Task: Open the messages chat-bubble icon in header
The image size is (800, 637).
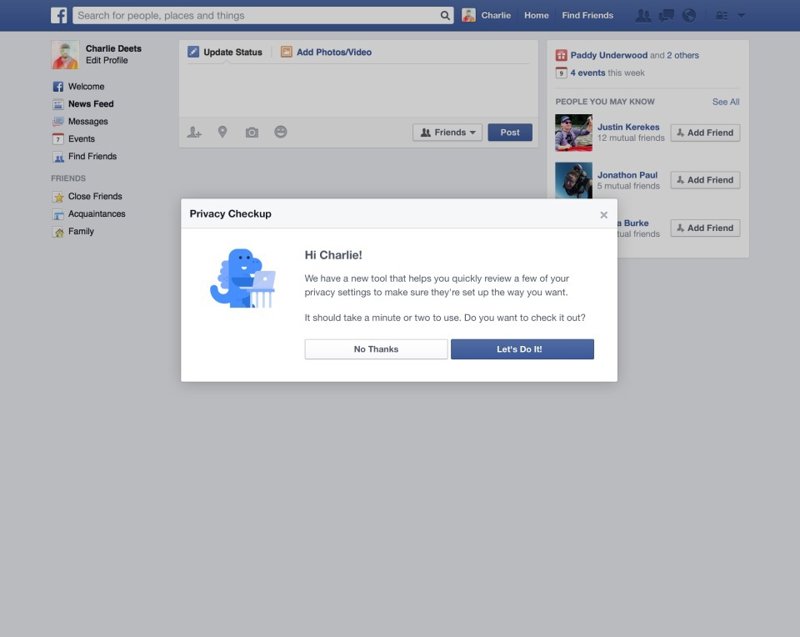Action: (666, 15)
